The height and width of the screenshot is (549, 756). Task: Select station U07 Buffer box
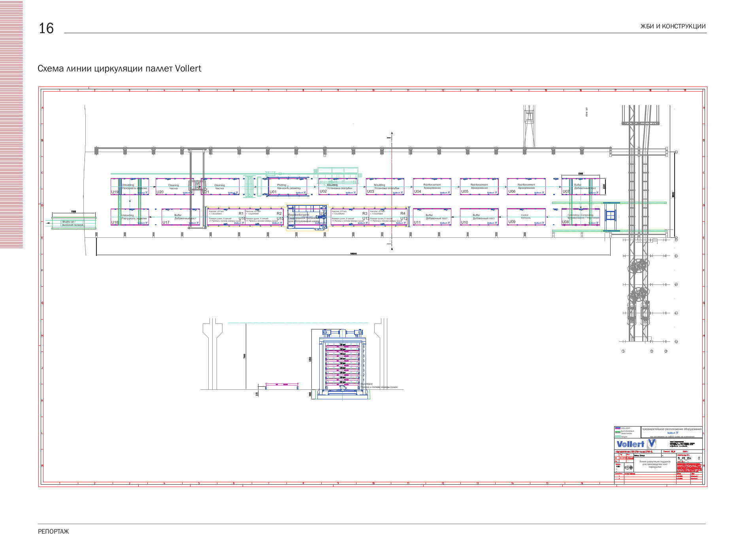[581, 186]
